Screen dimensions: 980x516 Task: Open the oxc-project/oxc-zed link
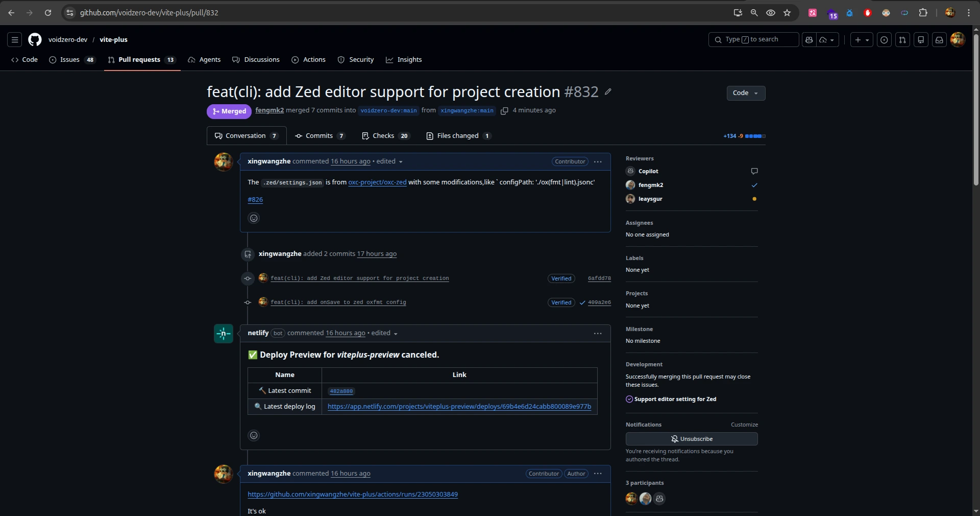pos(377,182)
